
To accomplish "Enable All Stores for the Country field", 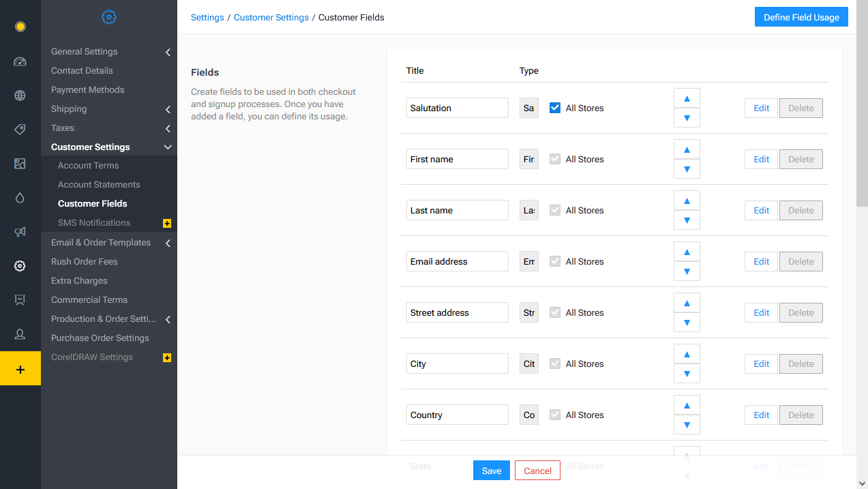I will pos(554,414).
